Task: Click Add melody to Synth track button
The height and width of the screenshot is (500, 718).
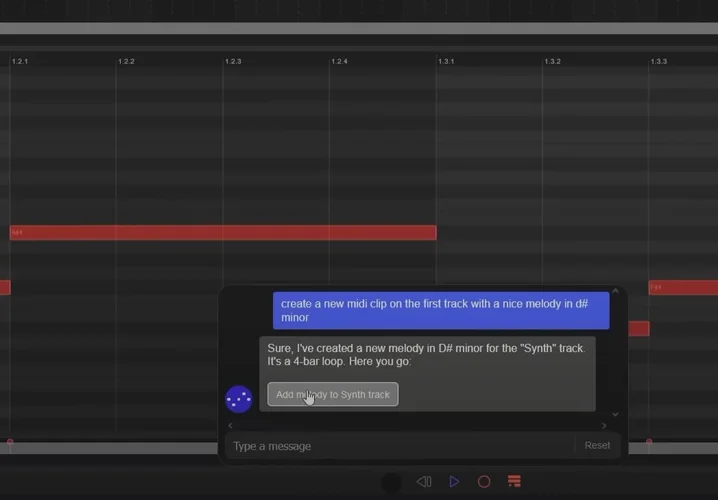Action: [333, 394]
